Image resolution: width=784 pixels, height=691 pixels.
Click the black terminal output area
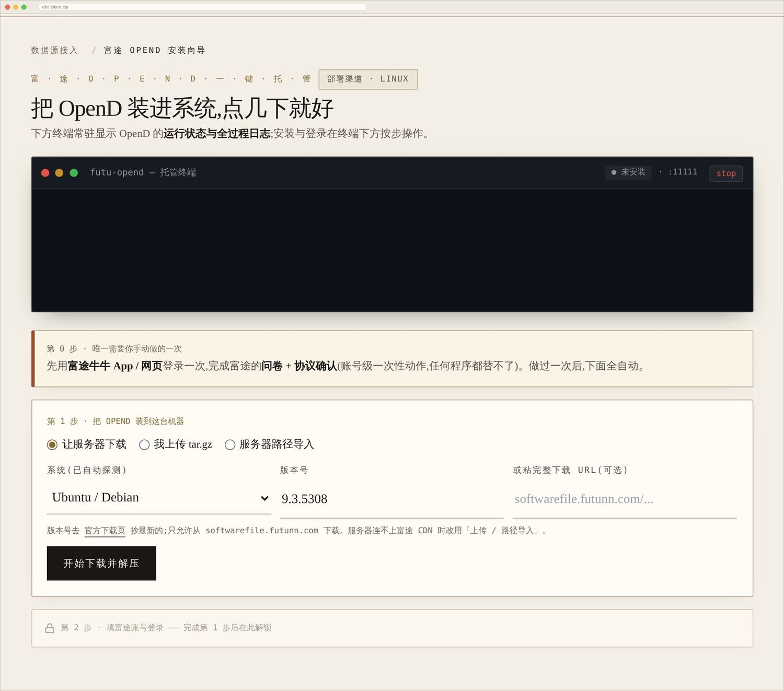(x=392, y=250)
